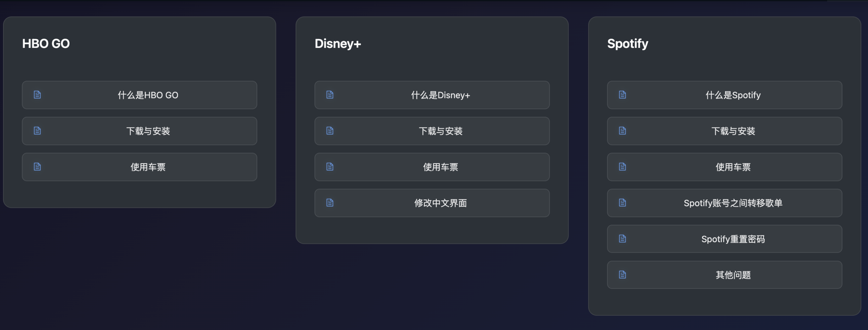The width and height of the screenshot is (868, 330).
Task: Open Spotify账号之间转移歌单 article
Action: click(x=732, y=203)
